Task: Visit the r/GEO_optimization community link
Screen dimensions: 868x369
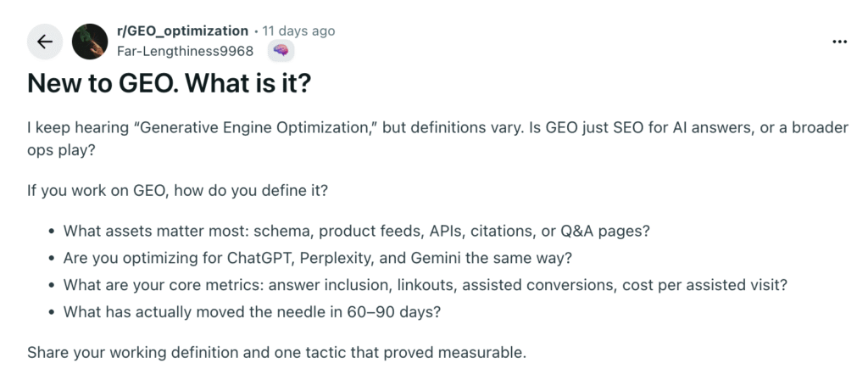Action: point(182,31)
